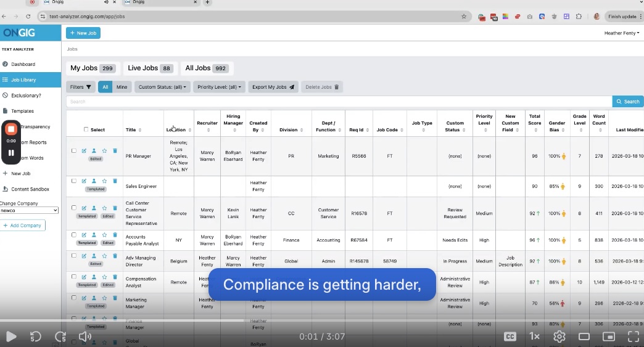
Task: Check the Compensation Analyst checkbox
Action: pos(74,277)
